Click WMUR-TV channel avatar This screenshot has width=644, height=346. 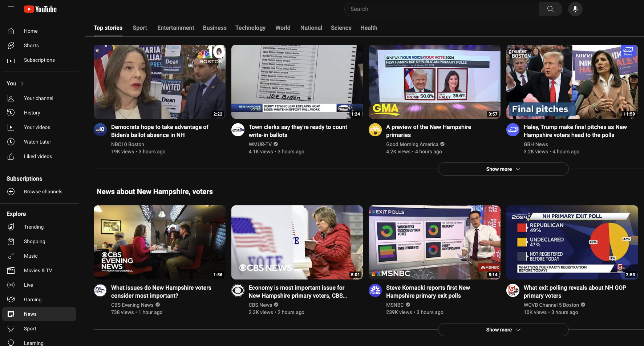point(238,130)
